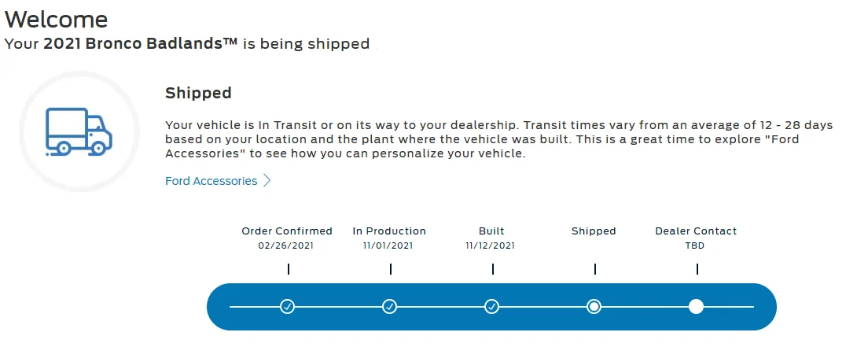Click the Dealer Contact step label
The image size is (868, 347).
tap(697, 231)
